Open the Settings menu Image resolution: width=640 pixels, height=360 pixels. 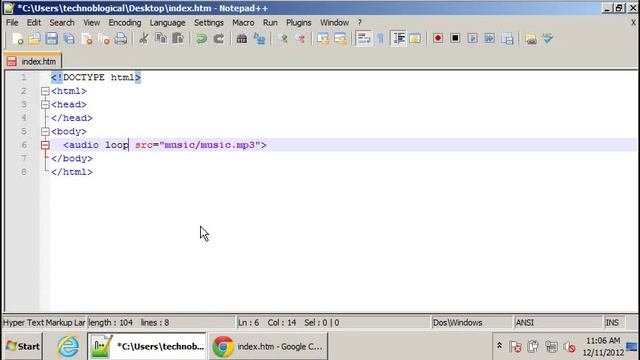click(209, 22)
